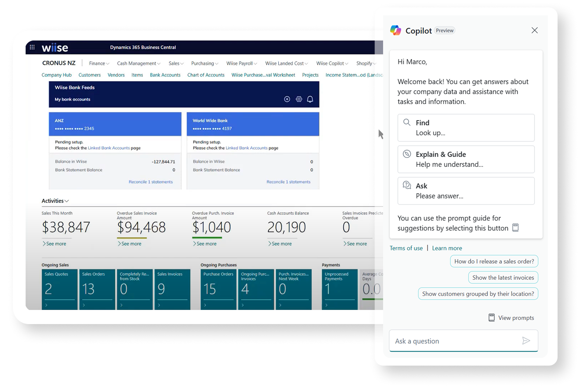Expand the Wiise Copilot menu
This screenshot has width=588, height=388.
(332, 64)
